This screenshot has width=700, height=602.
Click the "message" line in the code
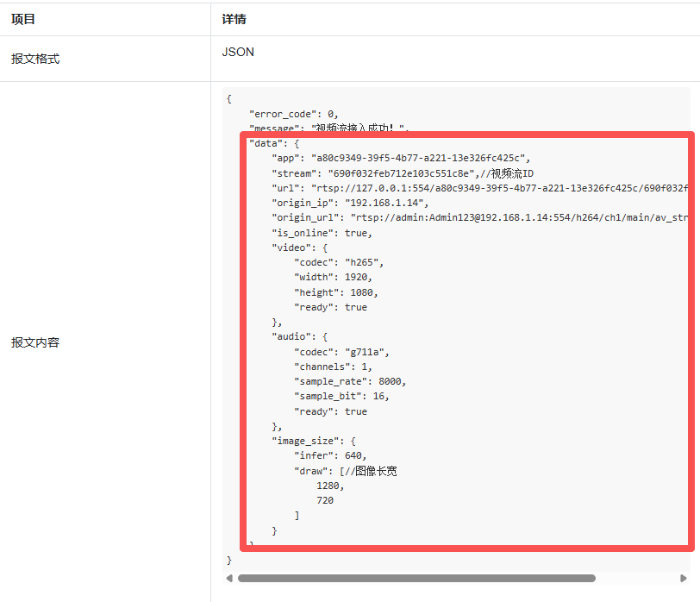coord(328,129)
